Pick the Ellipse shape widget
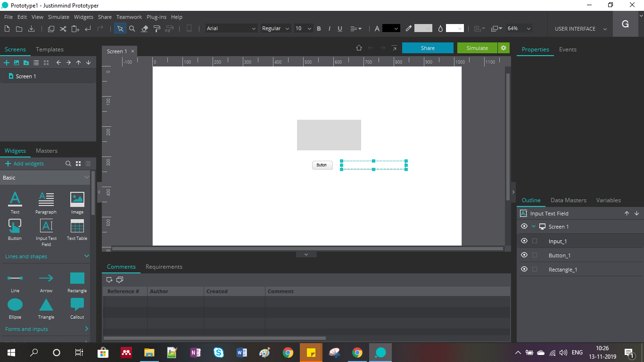 (15, 305)
